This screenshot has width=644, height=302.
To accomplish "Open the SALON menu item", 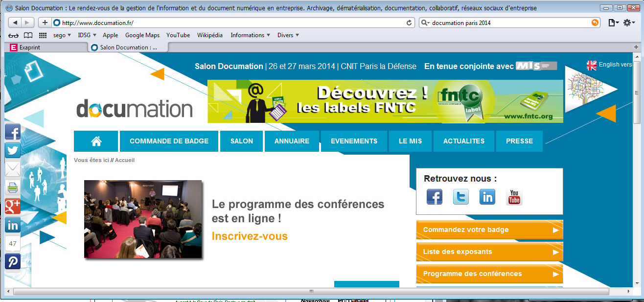I will click(x=242, y=141).
